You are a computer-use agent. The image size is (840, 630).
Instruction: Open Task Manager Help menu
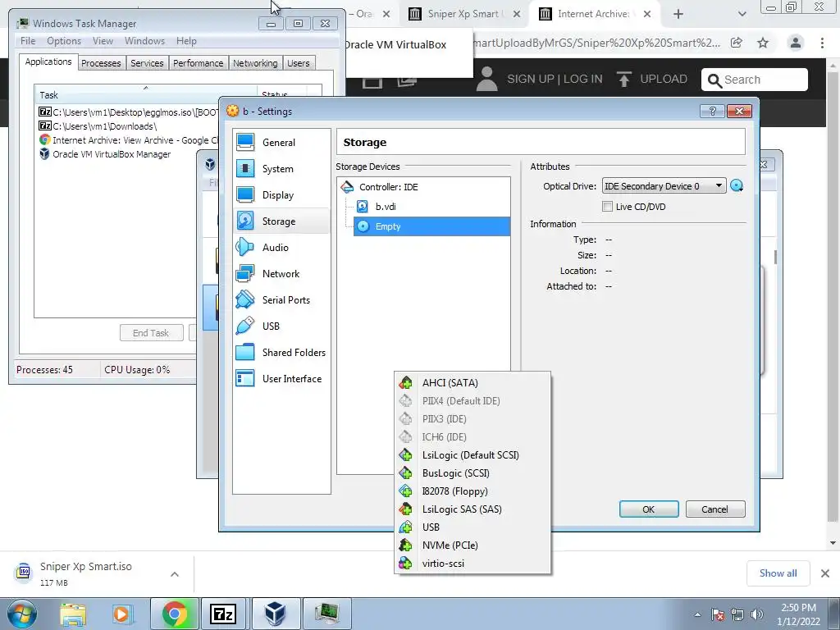click(186, 41)
